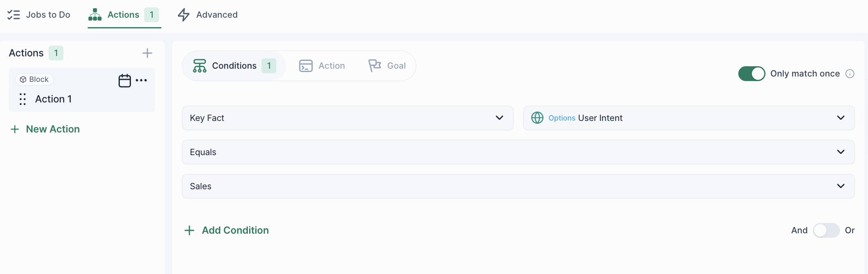Disable the Only match once toggle
The image size is (868, 274).
click(x=751, y=74)
